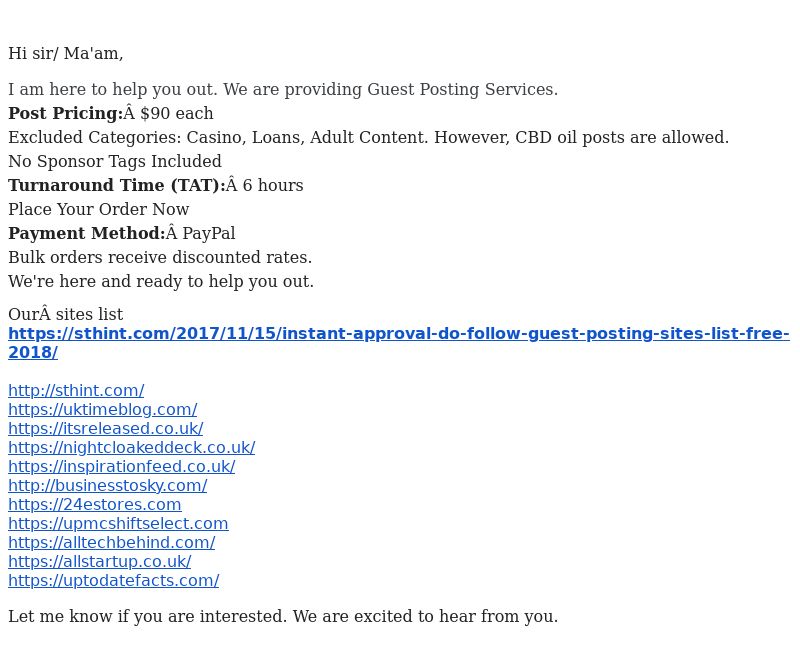Open the inspirationfeed.co.uk link

(121, 466)
